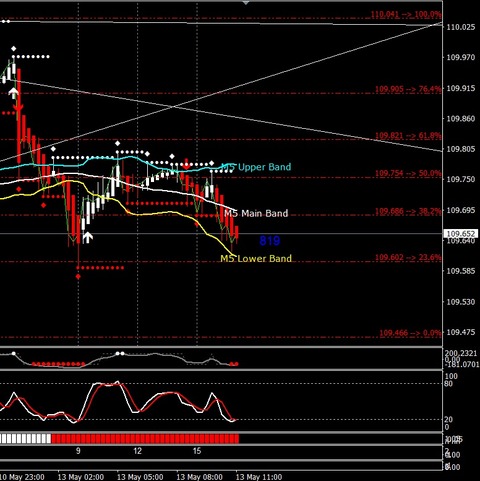Select the 110.041 --> 100.0% Fibonacci label
Screen dimensions: 480x481
[406, 14]
